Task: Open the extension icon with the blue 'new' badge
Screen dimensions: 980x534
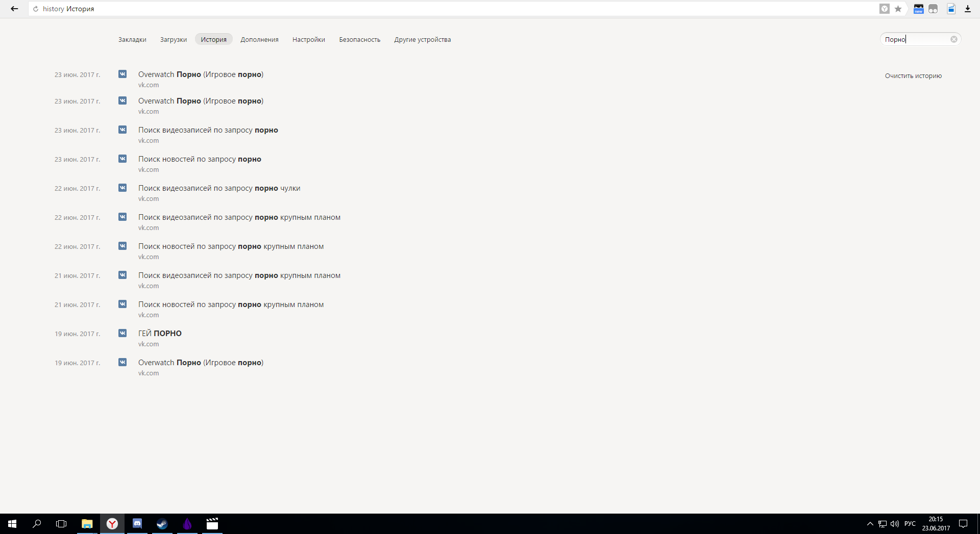Action: tap(918, 9)
